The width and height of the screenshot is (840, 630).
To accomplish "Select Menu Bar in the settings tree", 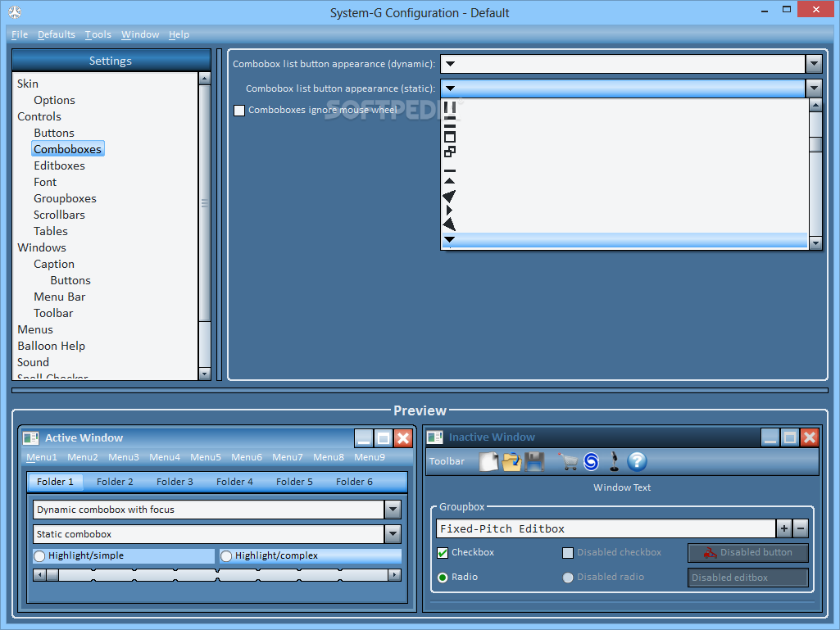I will (60, 297).
